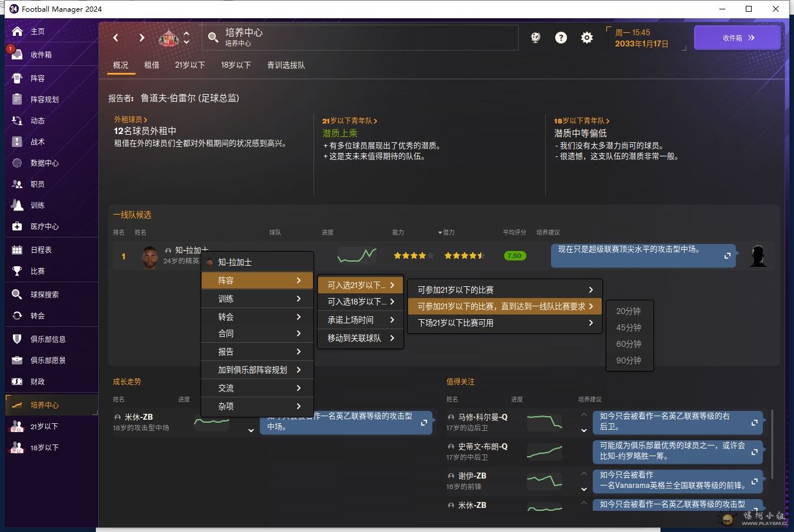This screenshot has width=794, height=532.
Task: Open the 阵容 squad sidebar icon
Action: tap(17, 78)
